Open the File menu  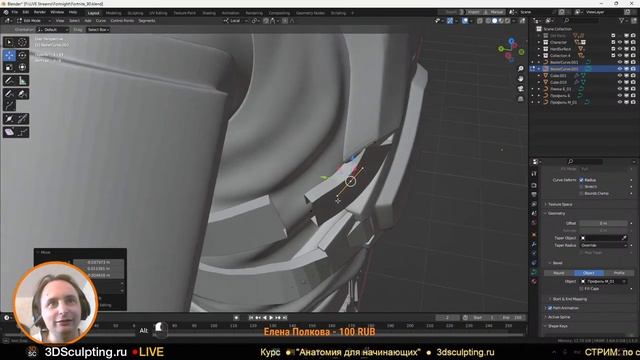pos(15,12)
